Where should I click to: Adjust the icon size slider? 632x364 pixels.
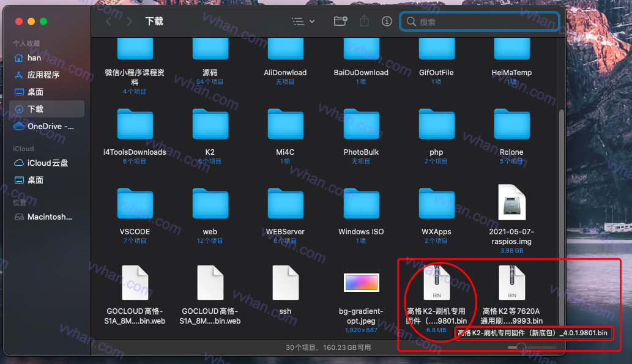[521, 347]
